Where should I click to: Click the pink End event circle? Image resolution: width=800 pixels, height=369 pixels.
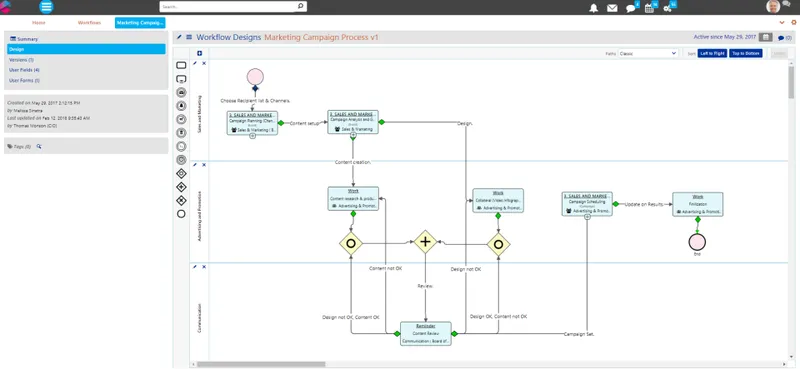tap(697, 242)
